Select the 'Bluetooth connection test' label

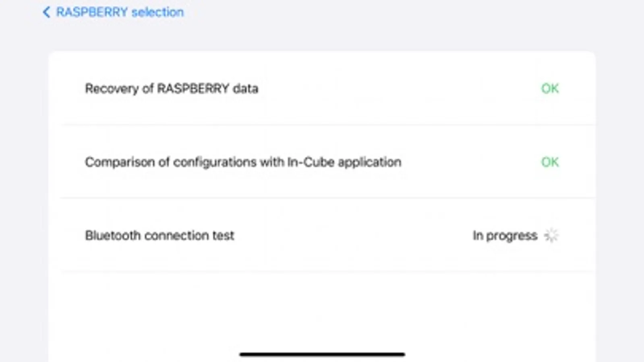point(159,235)
